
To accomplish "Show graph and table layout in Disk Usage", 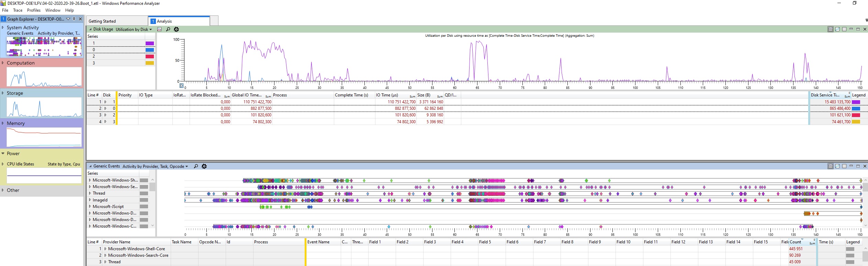I will (x=830, y=29).
